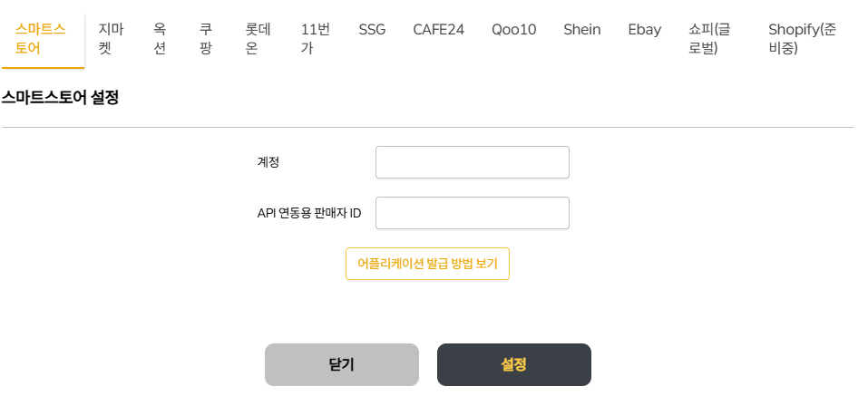Focus the 계정 input field
The image size is (868, 396).
472,162
